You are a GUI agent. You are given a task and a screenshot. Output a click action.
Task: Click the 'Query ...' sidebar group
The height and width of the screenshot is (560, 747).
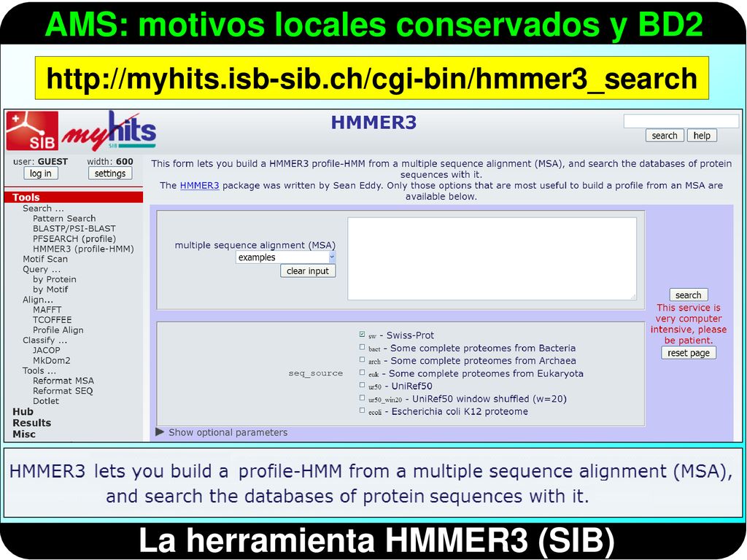pyautogui.click(x=42, y=269)
